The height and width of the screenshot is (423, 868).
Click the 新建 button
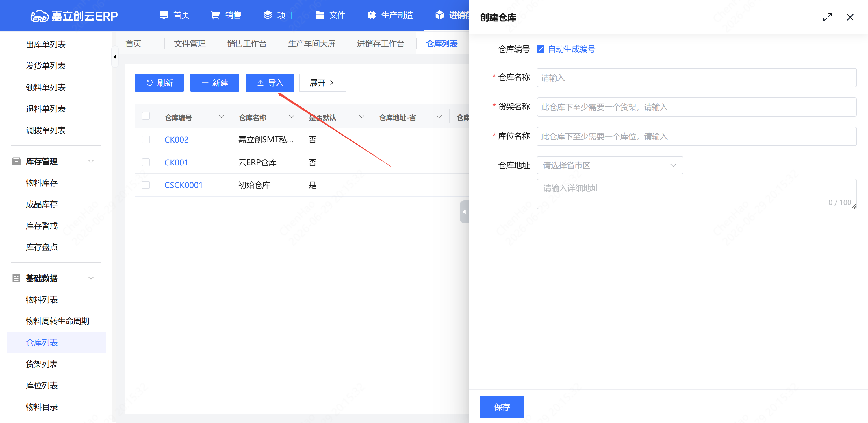(214, 83)
